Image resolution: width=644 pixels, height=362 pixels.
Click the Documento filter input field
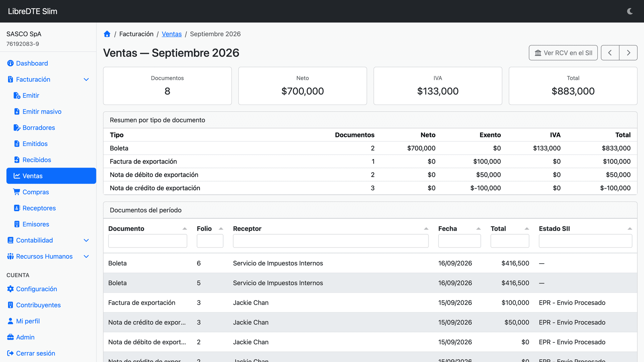(x=147, y=241)
